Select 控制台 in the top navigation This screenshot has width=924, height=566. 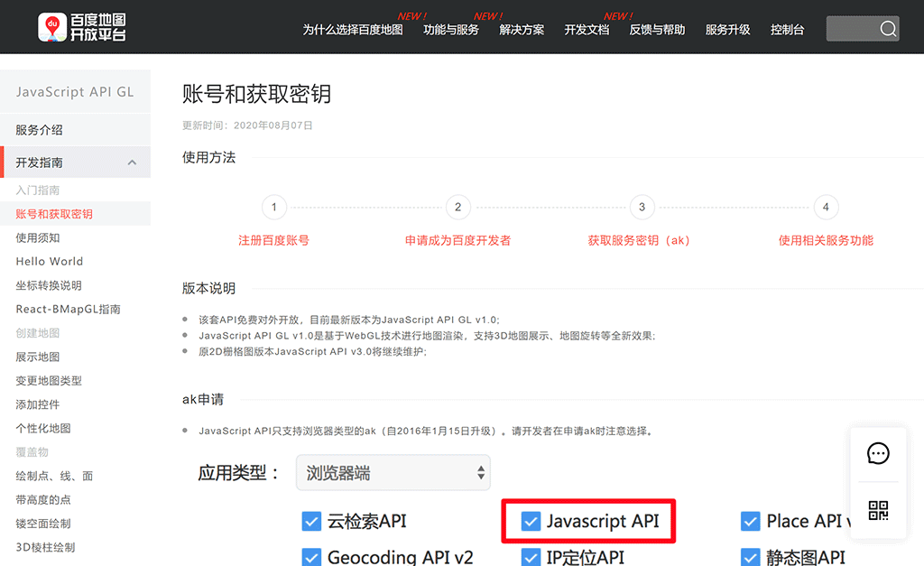pos(786,28)
